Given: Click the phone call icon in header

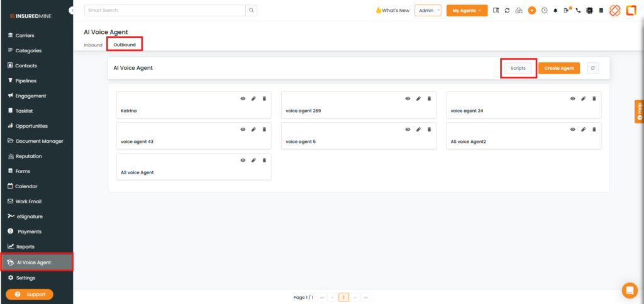Looking at the screenshot, I should (x=578, y=11).
